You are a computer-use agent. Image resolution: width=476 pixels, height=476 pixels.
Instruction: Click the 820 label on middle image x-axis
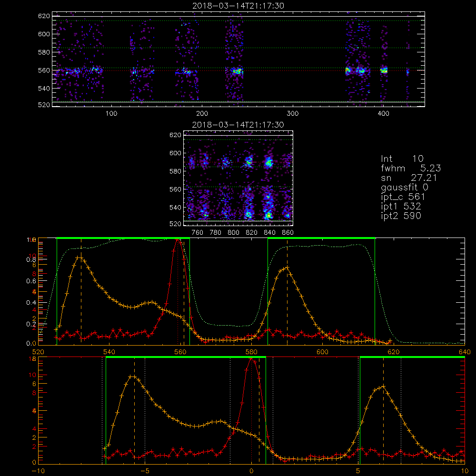[x=252, y=233]
